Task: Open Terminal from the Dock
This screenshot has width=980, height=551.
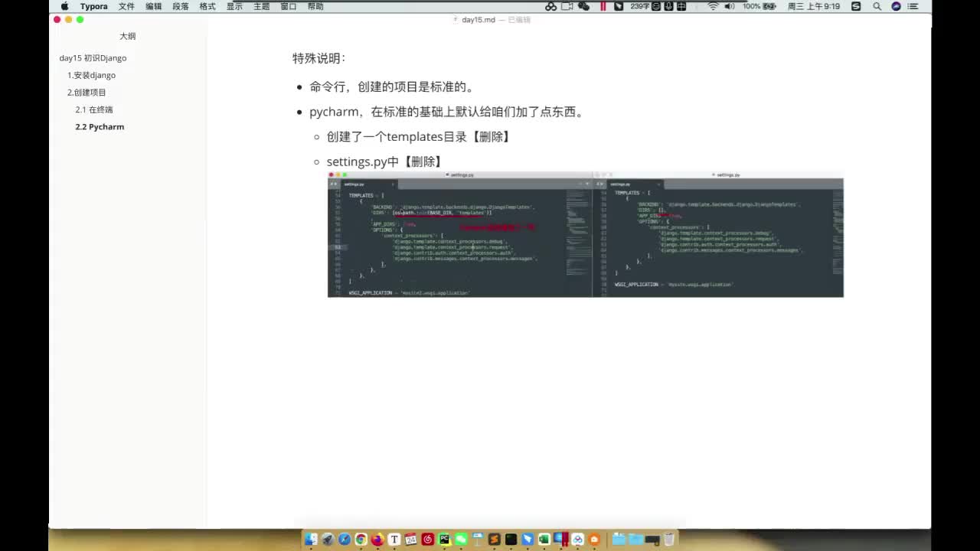Action: point(511,540)
